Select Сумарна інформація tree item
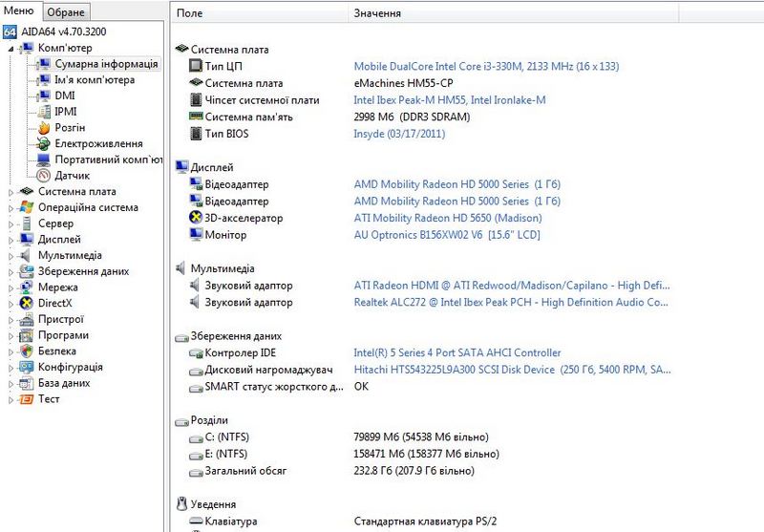 (106, 64)
